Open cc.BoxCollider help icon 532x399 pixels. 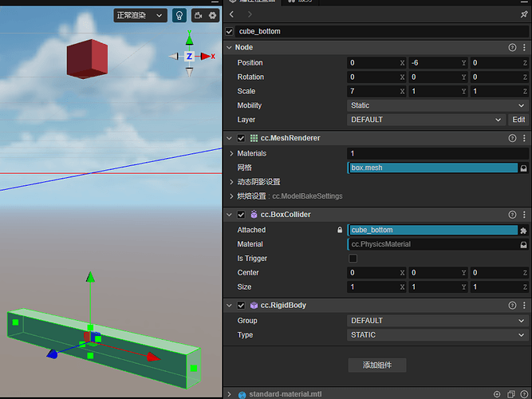pyautogui.click(x=512, y=215)
